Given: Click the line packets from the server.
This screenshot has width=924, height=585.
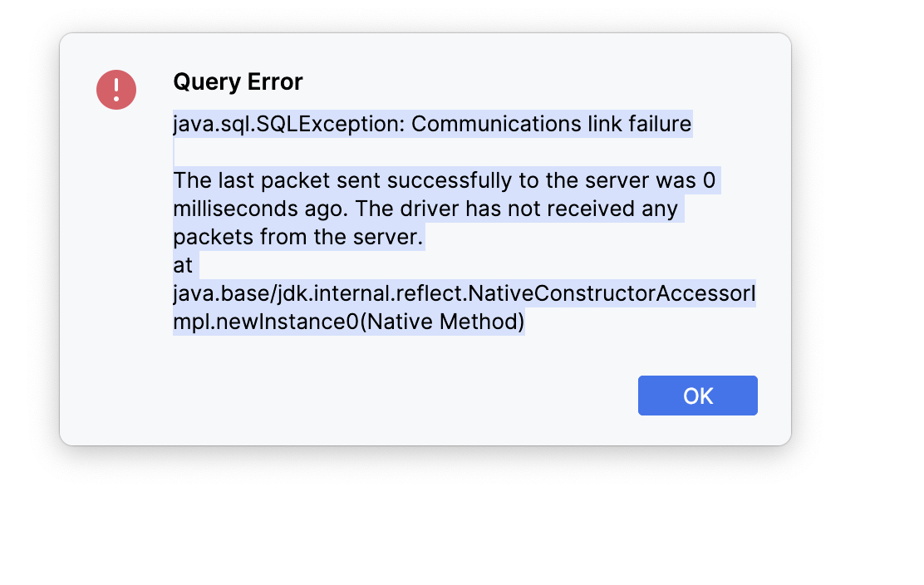Looking at the screenshot, I should click(298, 237).
